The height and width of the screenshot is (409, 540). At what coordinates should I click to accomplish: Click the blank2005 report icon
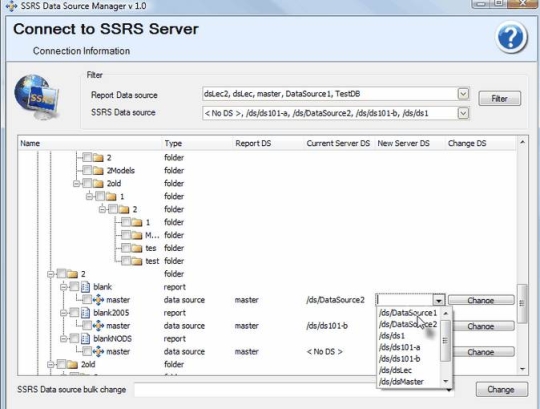point(85,313)
